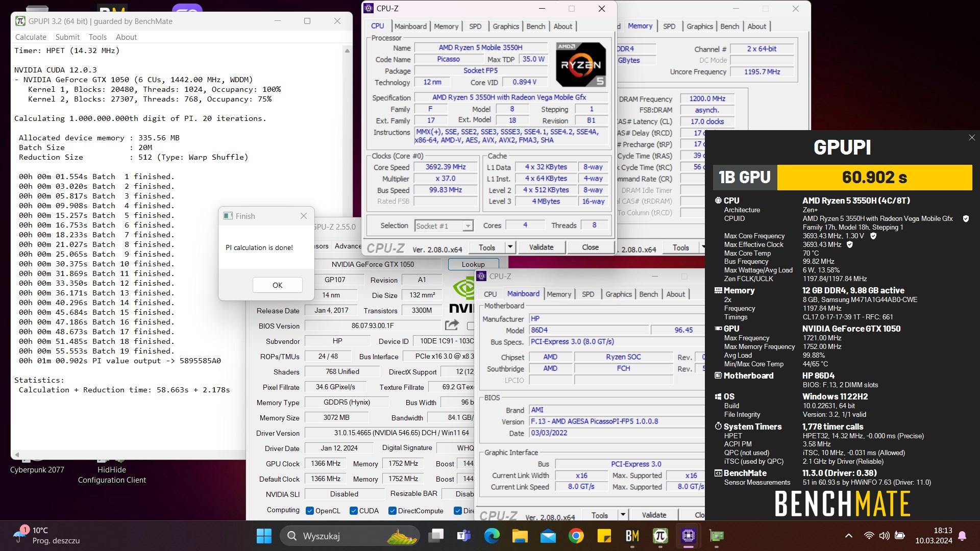Open the Cyberpunk 2077 desktop shortcut
The image size is (980, 551).
coord(37,465)
